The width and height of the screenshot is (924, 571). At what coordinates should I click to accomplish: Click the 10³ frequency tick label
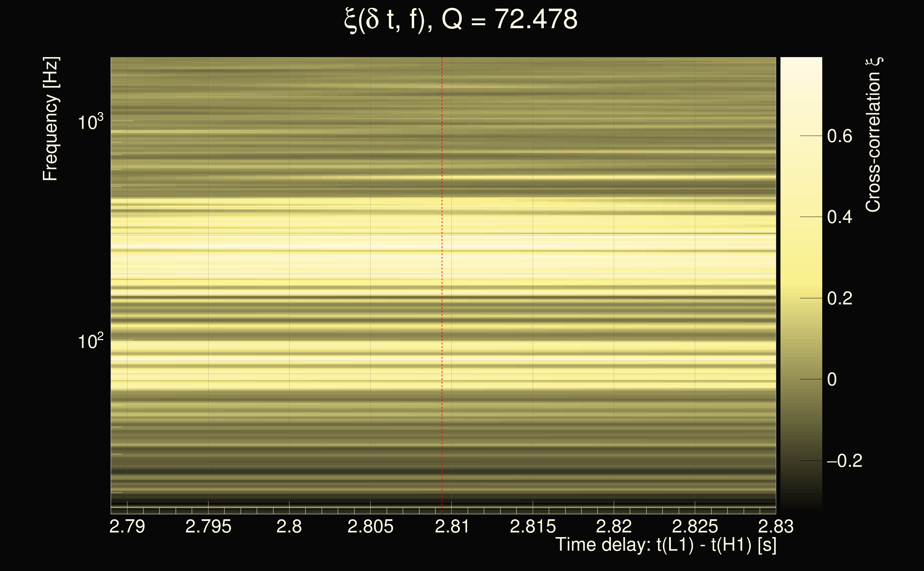(90, 122)
